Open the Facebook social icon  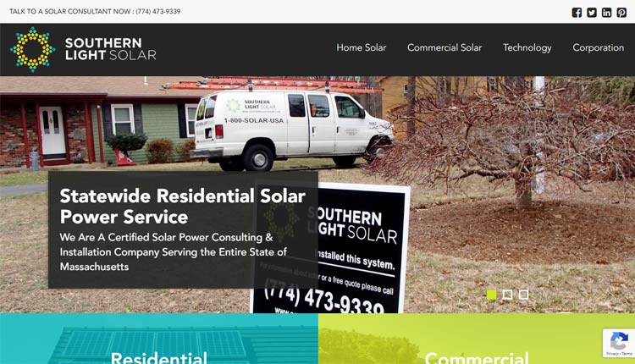pyautogui.click(x=577, y=13)
